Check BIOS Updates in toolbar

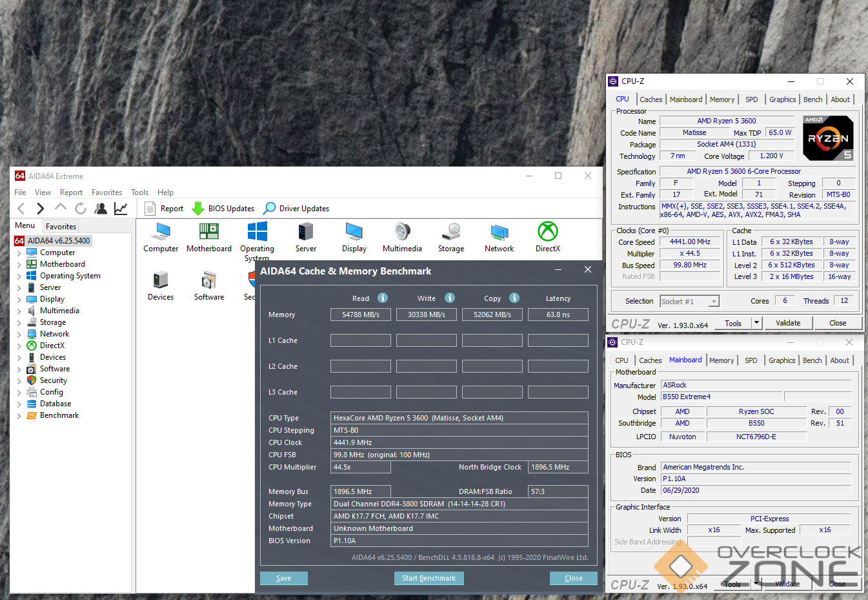pyautogui.click(x=223, y=208)
